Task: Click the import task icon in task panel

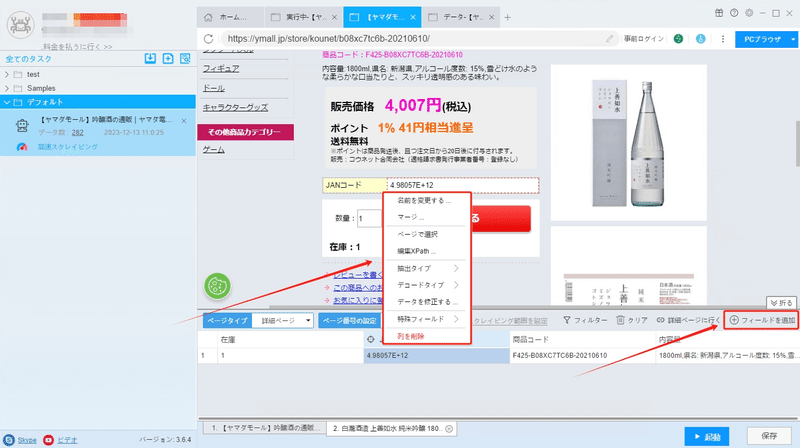Action: click(x=150, y=59)
